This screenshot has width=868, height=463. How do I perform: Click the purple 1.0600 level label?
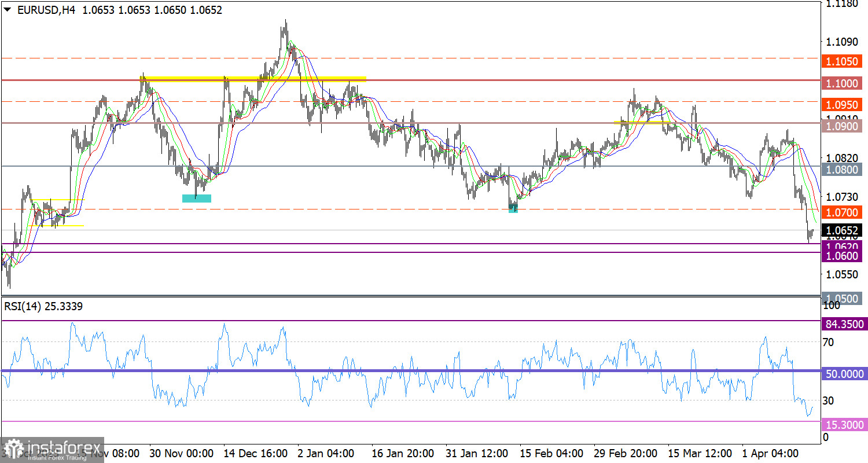843,255
